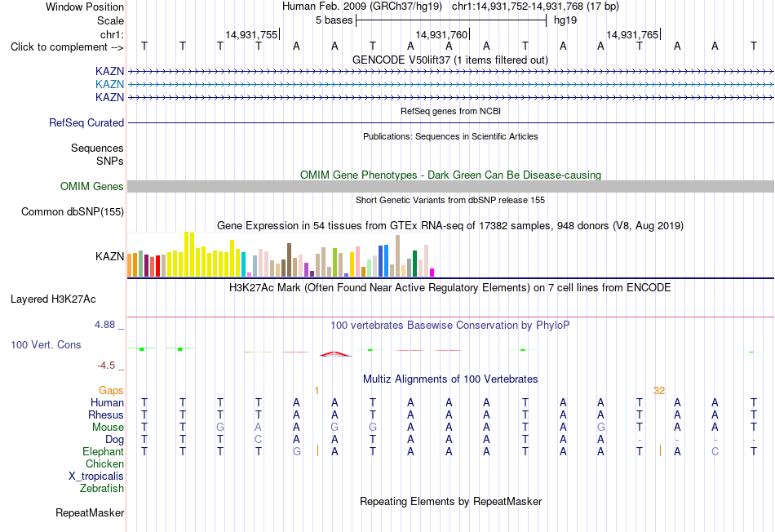Image resolution: width=775 pixels, height=532 pixels.
Task: Click the orange gap count 32
Action: pyautogui.click(x=659, y=391)
